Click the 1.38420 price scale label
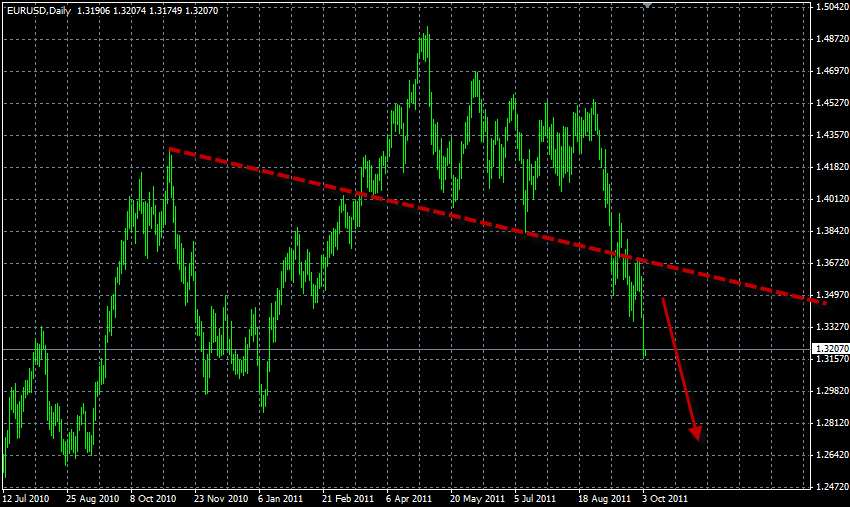The image size is (850, 507). (x=832, y=231)
